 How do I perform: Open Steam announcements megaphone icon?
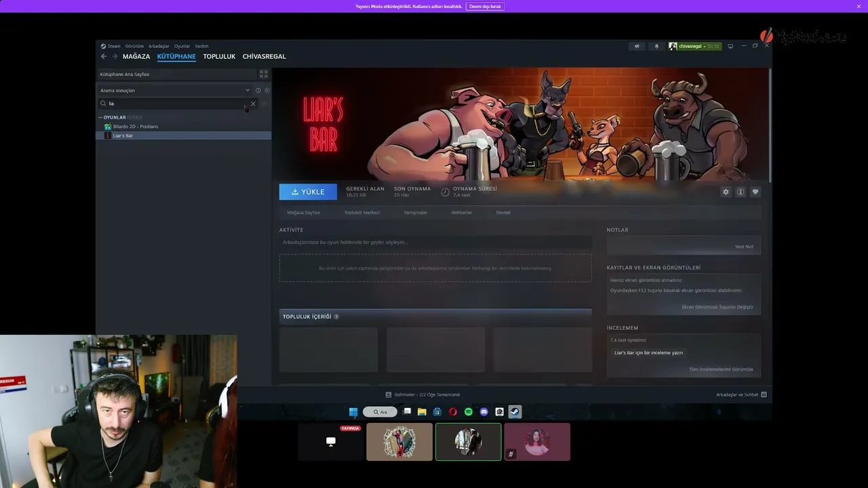(637, 46)
